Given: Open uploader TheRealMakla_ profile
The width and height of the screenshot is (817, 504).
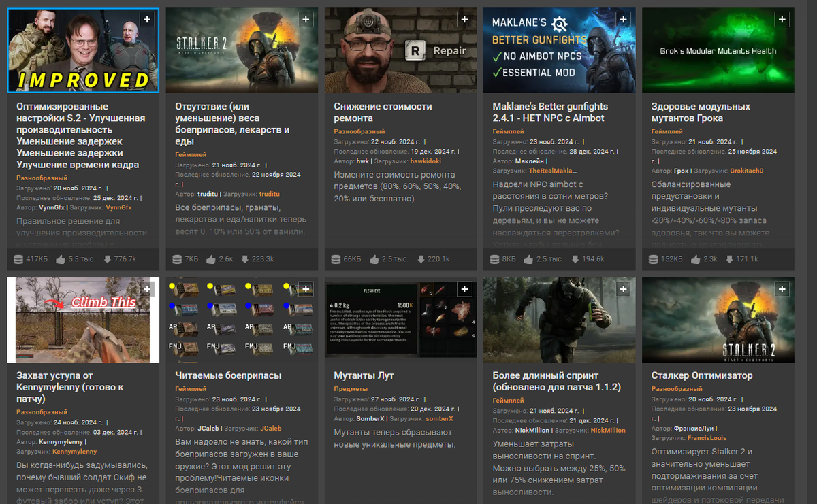Looking at the screenshot, I should pyautogui.click(x=552, y=171).
